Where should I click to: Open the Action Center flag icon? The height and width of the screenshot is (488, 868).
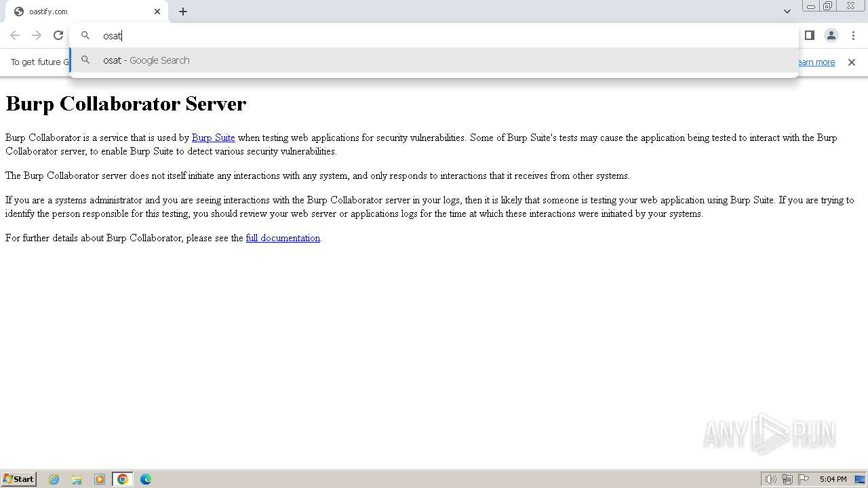click(804, 479)
